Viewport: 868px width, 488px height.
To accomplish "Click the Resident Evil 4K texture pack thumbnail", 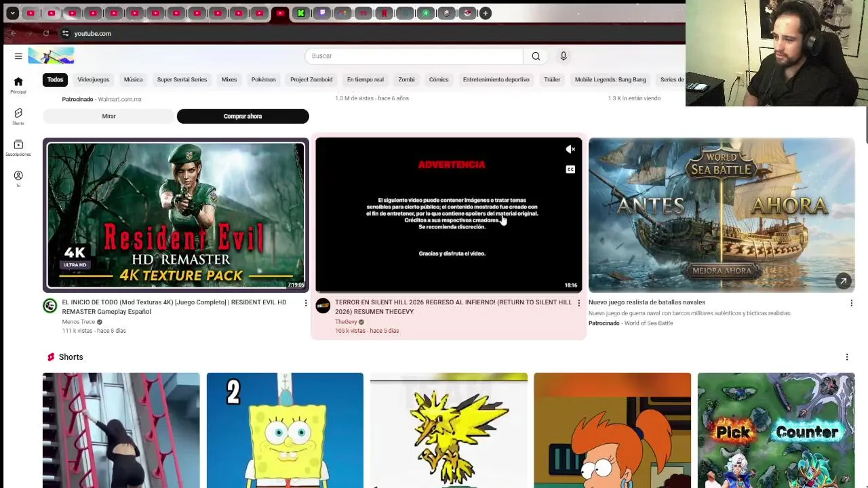I will tap(176, 215).
